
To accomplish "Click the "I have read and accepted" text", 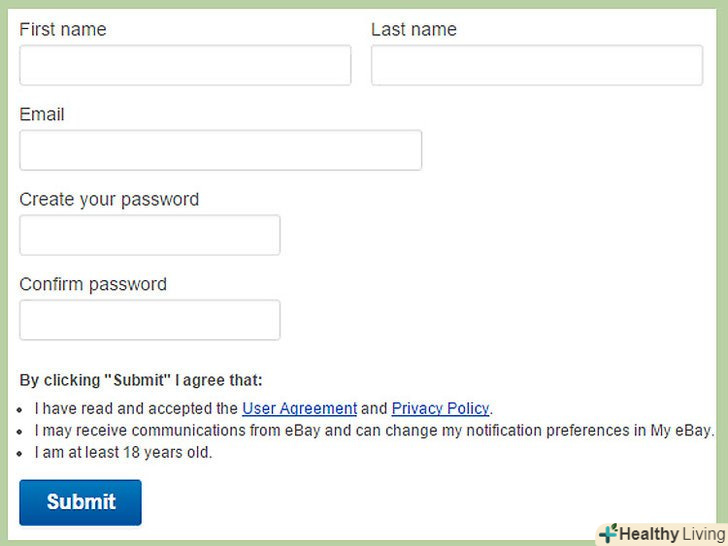I will (x=136, y=408).
